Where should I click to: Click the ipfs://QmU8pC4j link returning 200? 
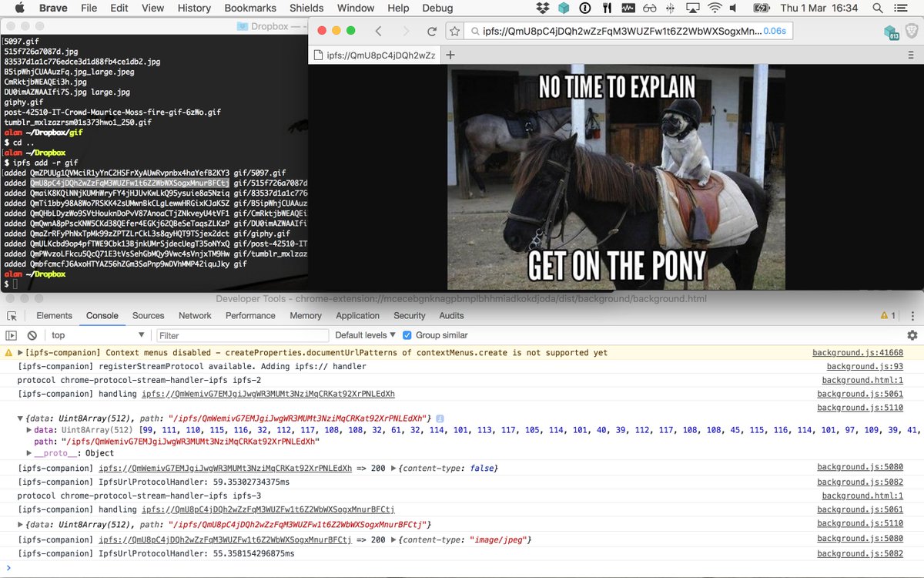tap(226, 539)
